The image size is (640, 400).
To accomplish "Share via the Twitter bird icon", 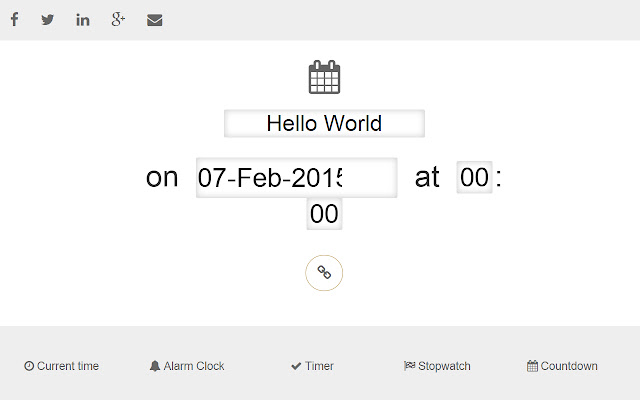I will tap(48, 20).
